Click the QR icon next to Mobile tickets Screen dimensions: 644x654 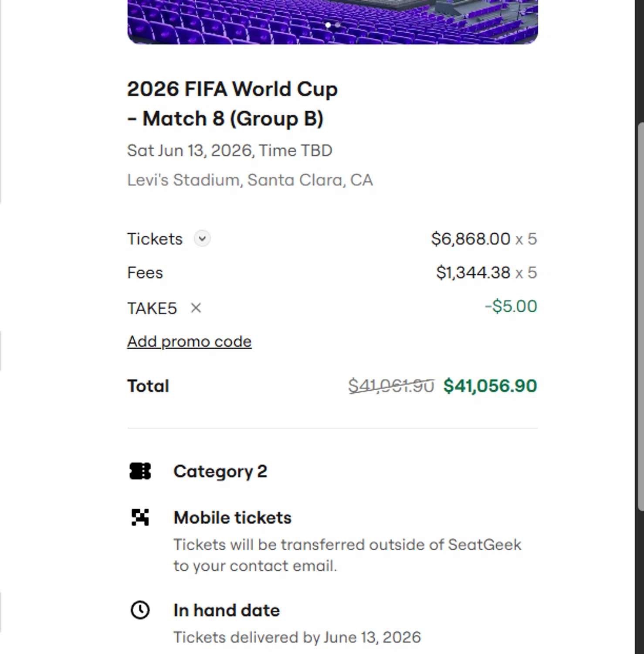coord(140,518)
